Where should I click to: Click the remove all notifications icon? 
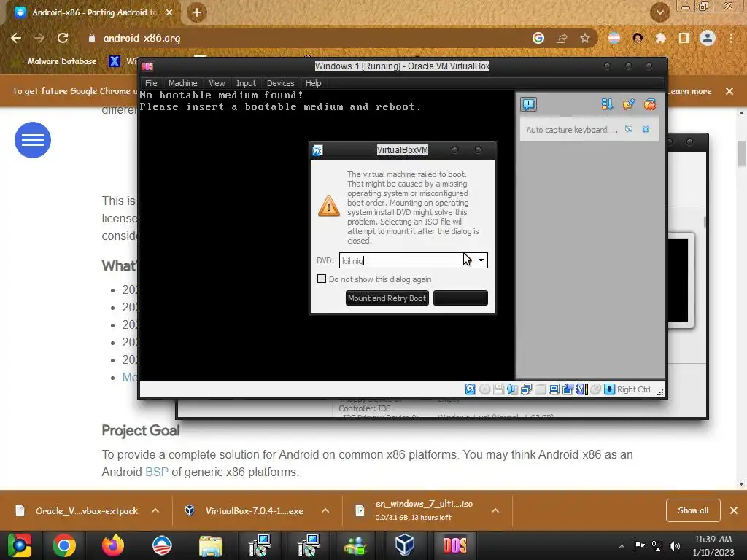tap(650, 104)
